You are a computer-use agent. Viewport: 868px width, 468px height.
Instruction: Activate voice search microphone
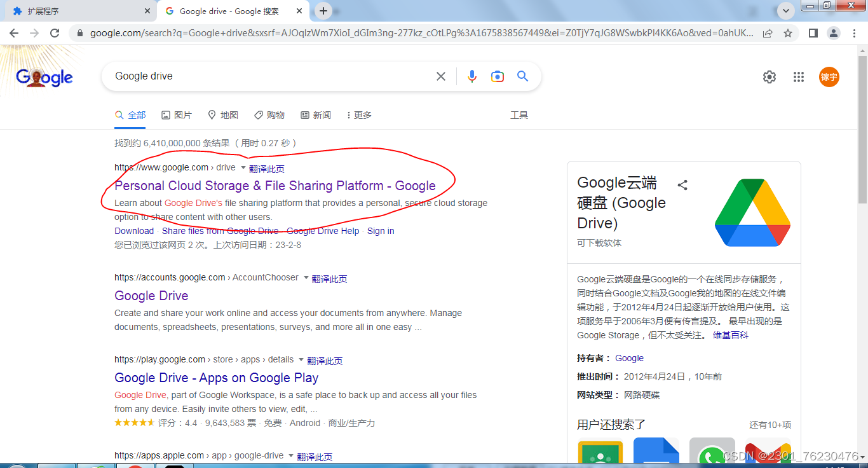coord(472,76)
